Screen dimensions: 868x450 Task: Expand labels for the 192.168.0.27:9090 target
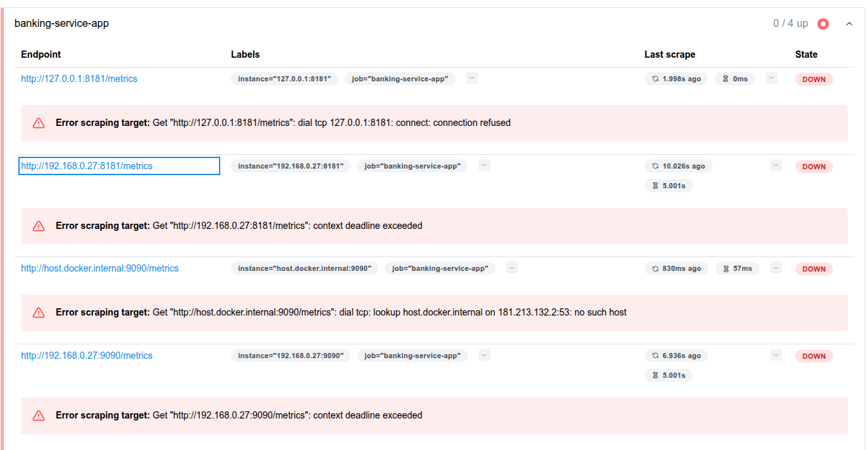click(x=484, y=355)
